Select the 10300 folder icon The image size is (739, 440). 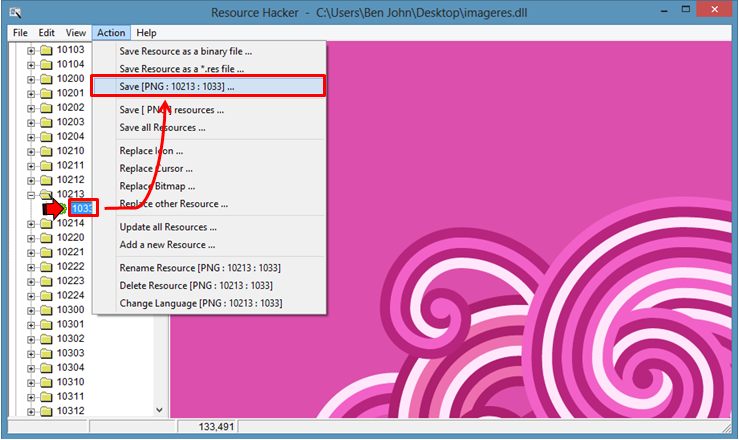point(46,310)
